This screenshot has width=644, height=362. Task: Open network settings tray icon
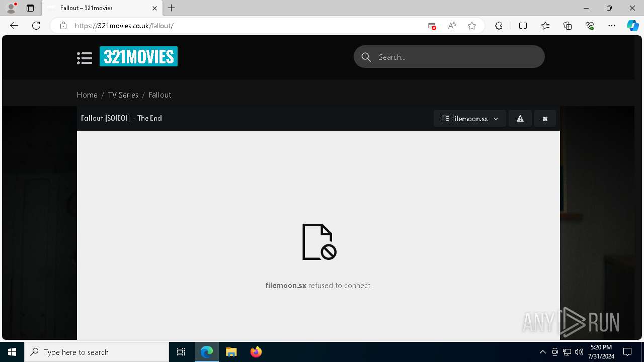(567, 352)
